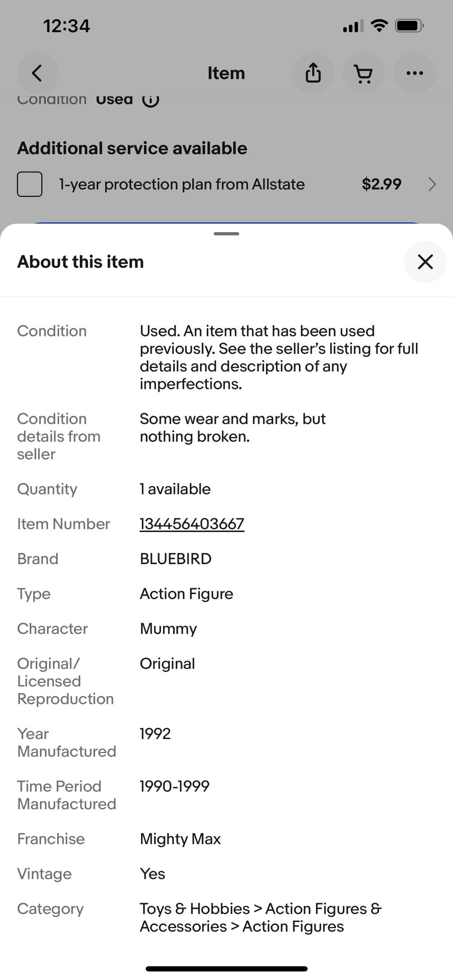Screen dimensions: 453x980
Task: Select the BLUEBIRD brand value
Action: tap(175, 559)
